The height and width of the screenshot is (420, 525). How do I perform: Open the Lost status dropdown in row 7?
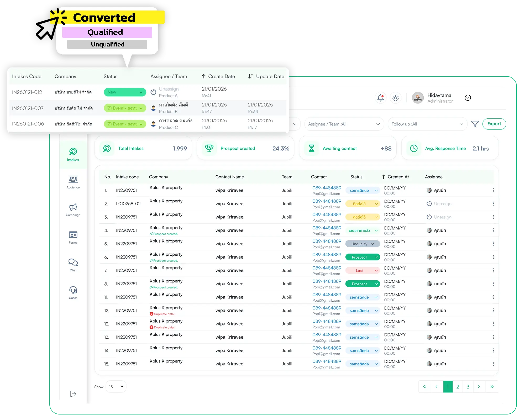(x=363, y=270)
